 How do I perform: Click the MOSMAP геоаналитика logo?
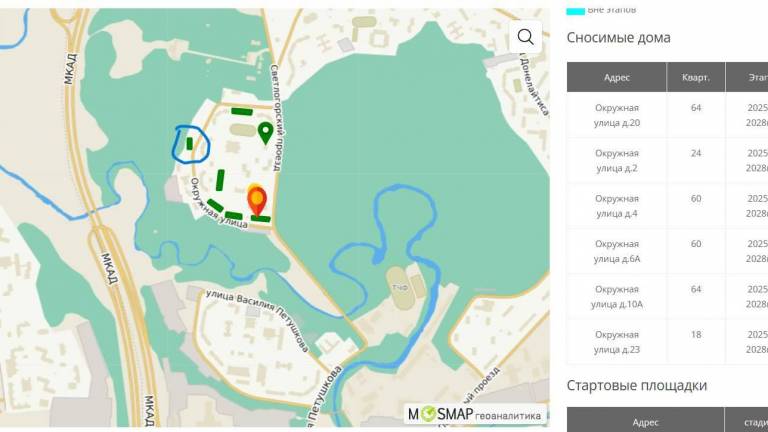[x=476, y=414]
